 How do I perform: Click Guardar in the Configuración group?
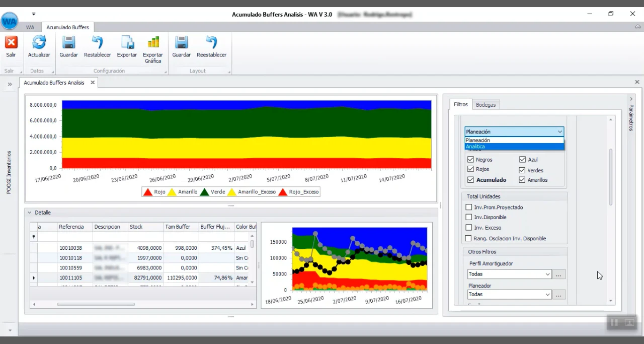pos(68,42)
